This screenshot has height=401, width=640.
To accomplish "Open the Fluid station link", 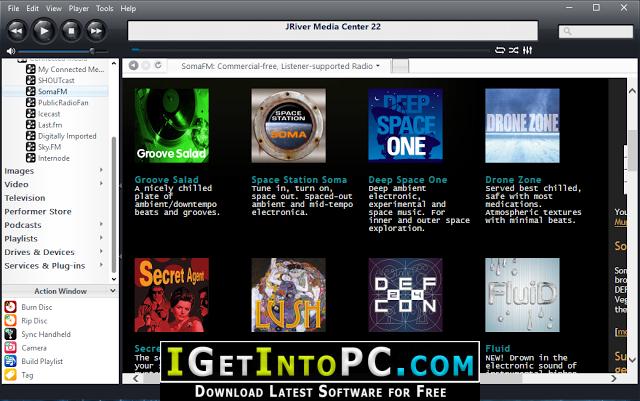I will click(498, 348).
